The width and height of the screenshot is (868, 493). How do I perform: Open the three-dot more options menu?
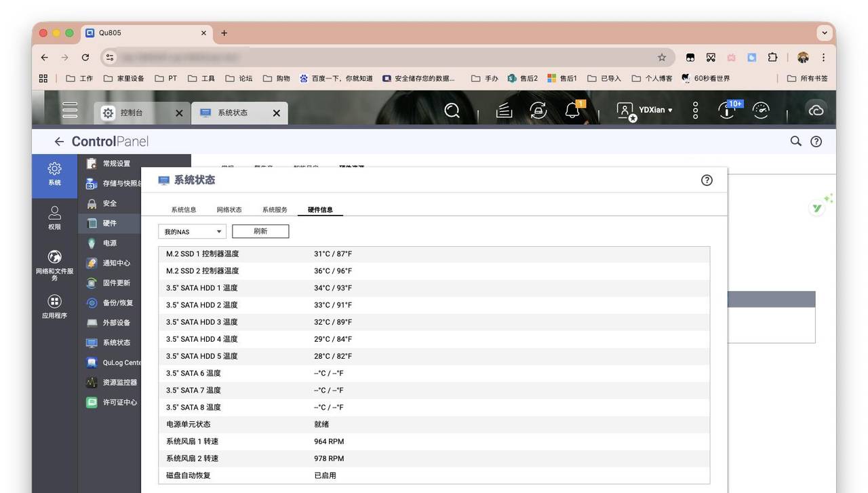(695, 110)
